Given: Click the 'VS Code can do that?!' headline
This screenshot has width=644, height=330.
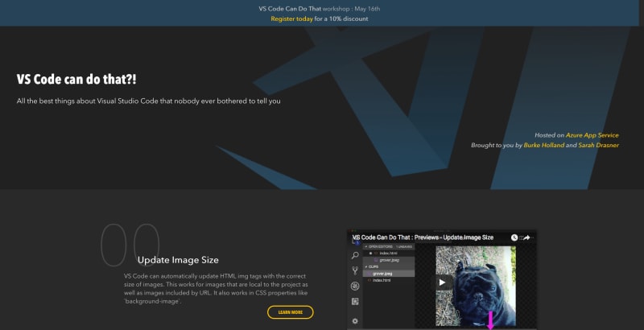Looking at the screenshot, I should coord(76,79).
